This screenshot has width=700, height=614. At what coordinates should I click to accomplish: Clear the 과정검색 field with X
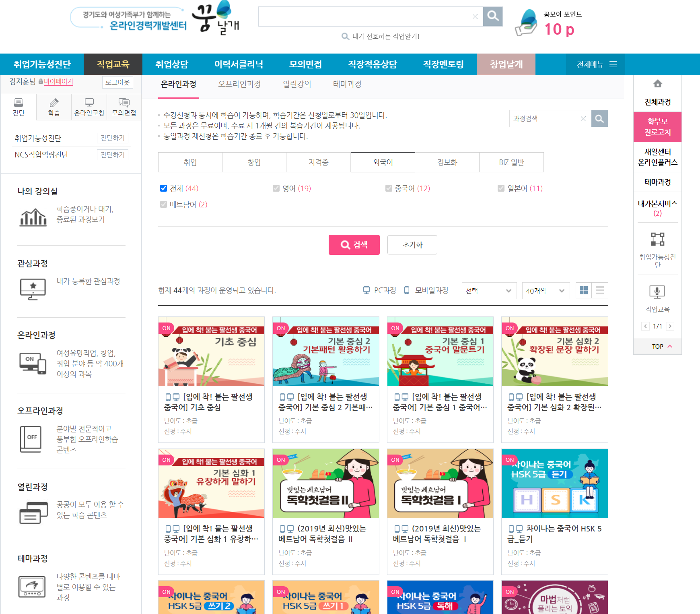point(583,119)
